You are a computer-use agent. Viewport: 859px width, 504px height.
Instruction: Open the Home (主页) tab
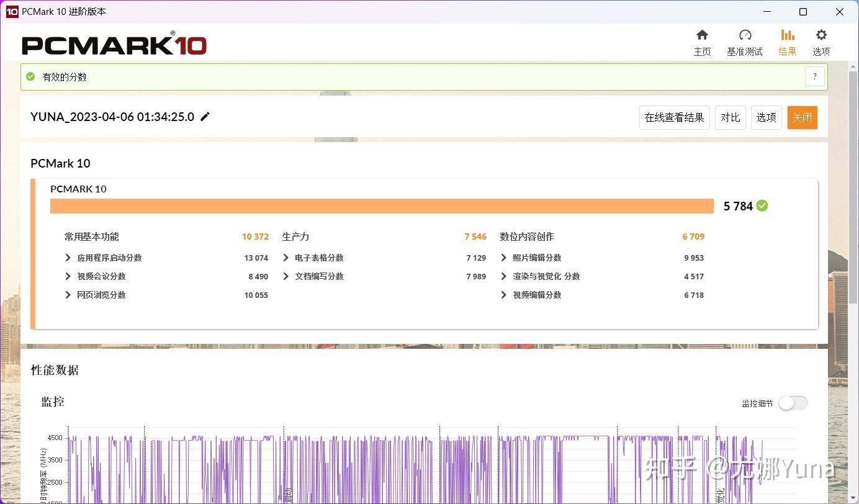coord(702,43)
